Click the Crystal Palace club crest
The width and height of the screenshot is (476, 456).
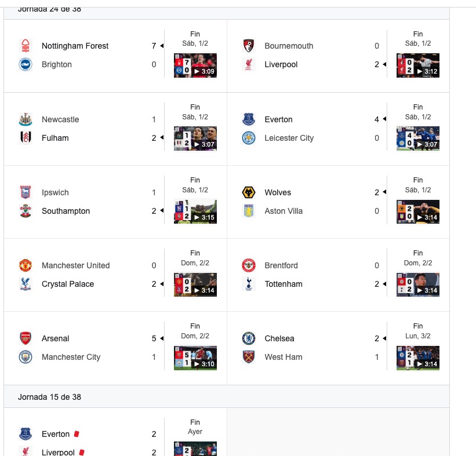pyautogui.click(x=26, y=284)
